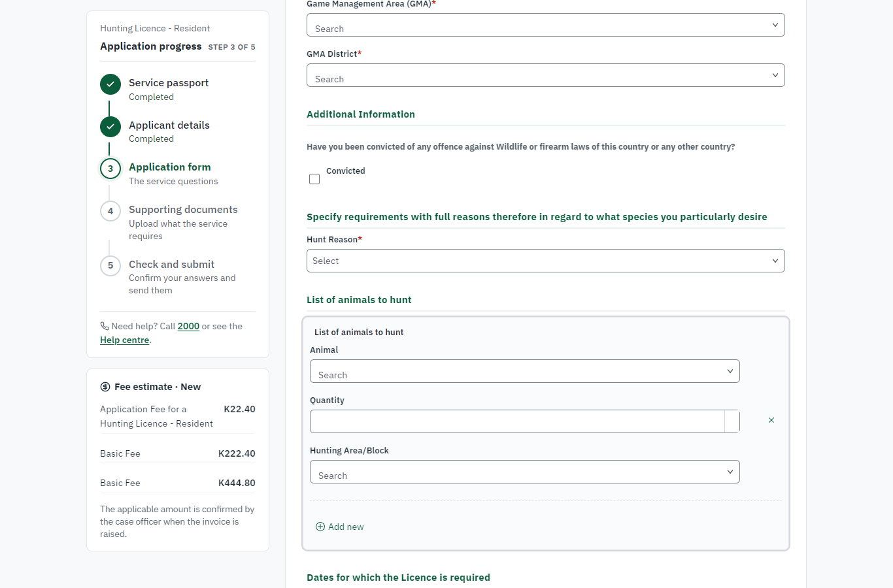
Task: Open the Check and submit step
Action: tap(171, 265)
